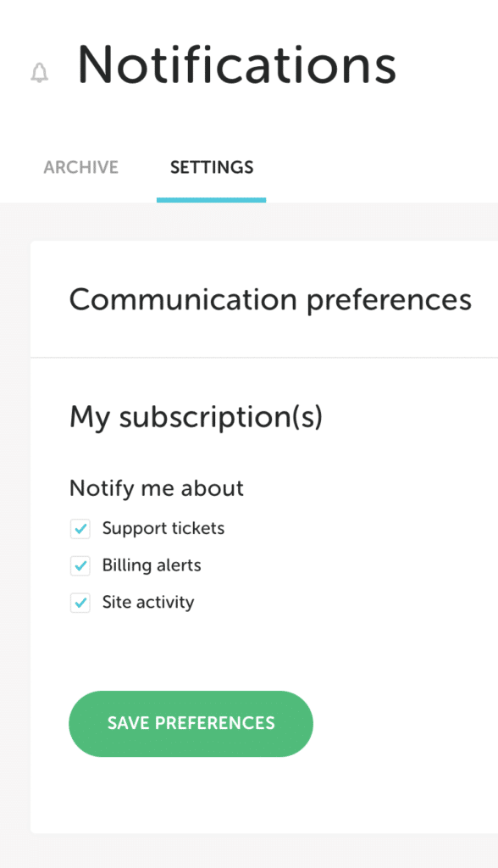This screenshot has width=498, height=868.
Task: Select the Billing alerts label
Action: click(152, 565)
